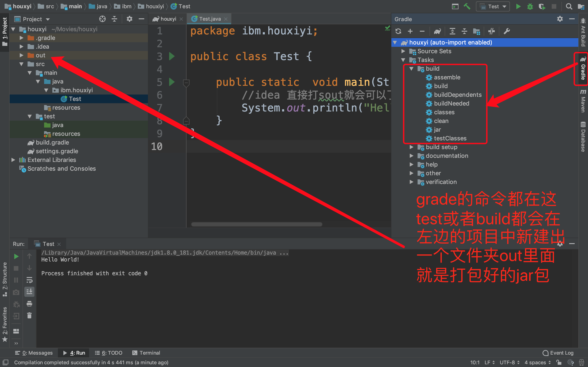Click the print icon in Run panel
Image resolution: width=588 pixels, height=367 pixels.
coord(29,304)
